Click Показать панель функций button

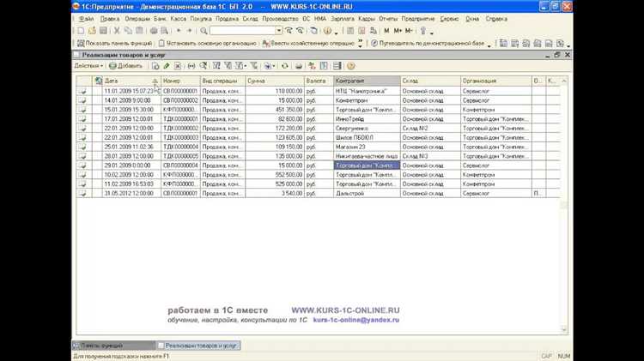[x=114, y=43]
